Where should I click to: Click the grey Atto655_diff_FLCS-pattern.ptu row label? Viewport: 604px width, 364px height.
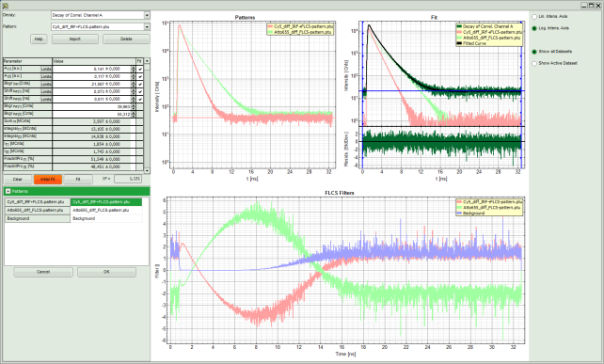click(x=38, y=211)
